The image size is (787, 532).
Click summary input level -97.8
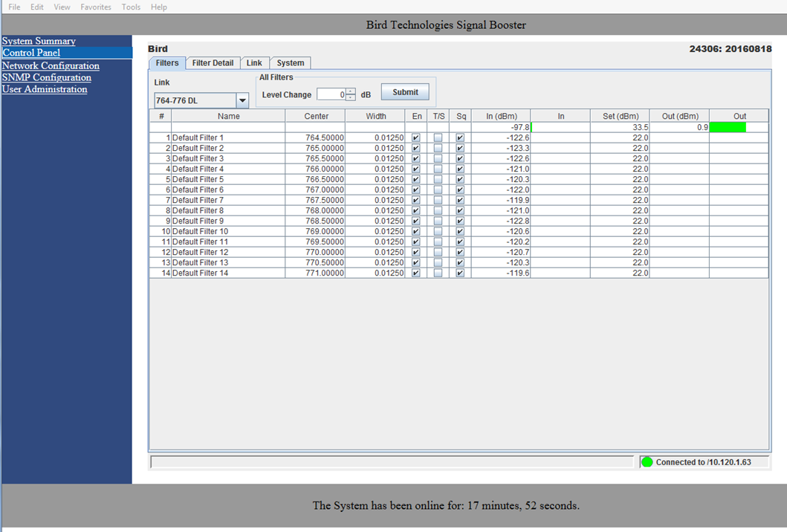point(501,128)
